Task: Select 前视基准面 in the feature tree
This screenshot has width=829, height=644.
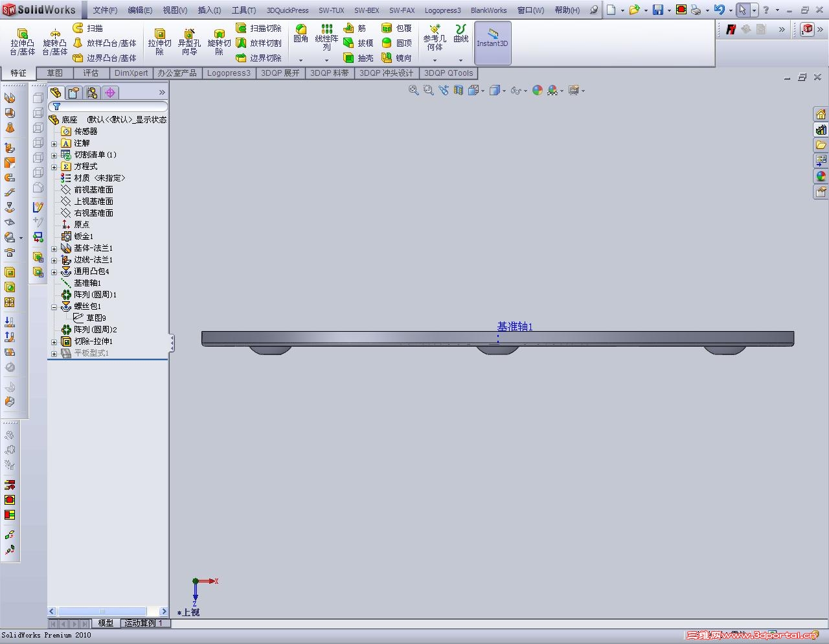Action: [94, 190]
